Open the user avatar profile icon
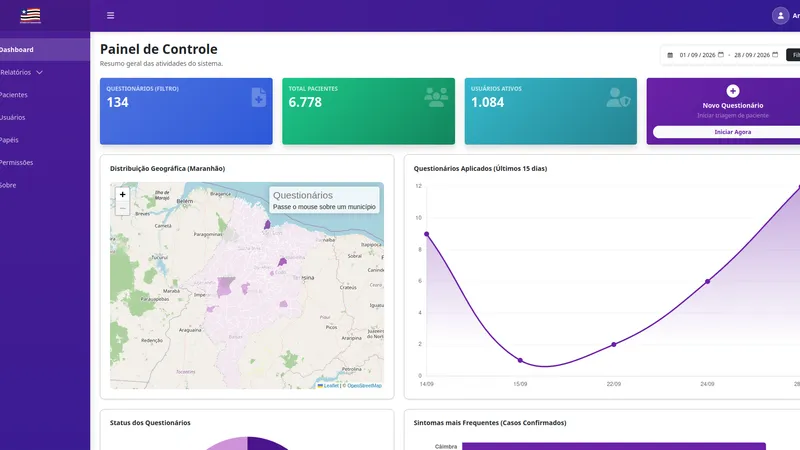Image resolution: width=800 pixels, height=450 pixels. pos(780,16)
